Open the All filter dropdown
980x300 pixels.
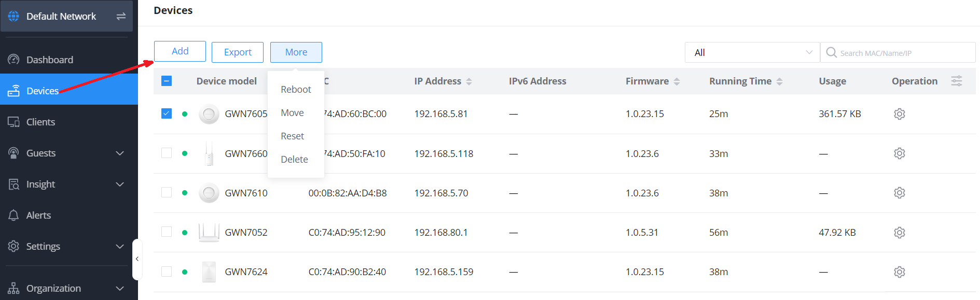[x=751, y=52]
